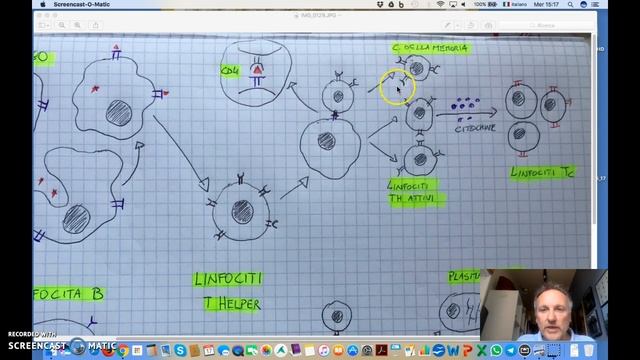
Task: Click the CITOCHINE handwritten label
Action: coord(475,128)
